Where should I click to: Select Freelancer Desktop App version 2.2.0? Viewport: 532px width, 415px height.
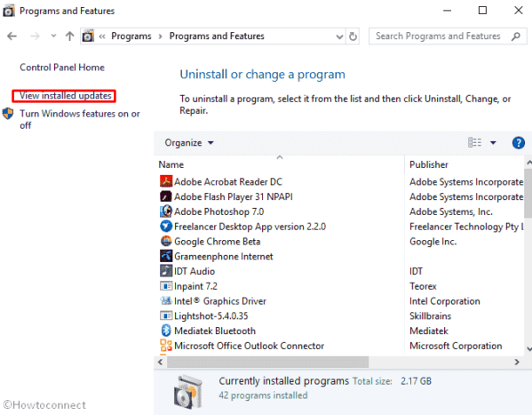pyautogui.click(x=250, y=227)
